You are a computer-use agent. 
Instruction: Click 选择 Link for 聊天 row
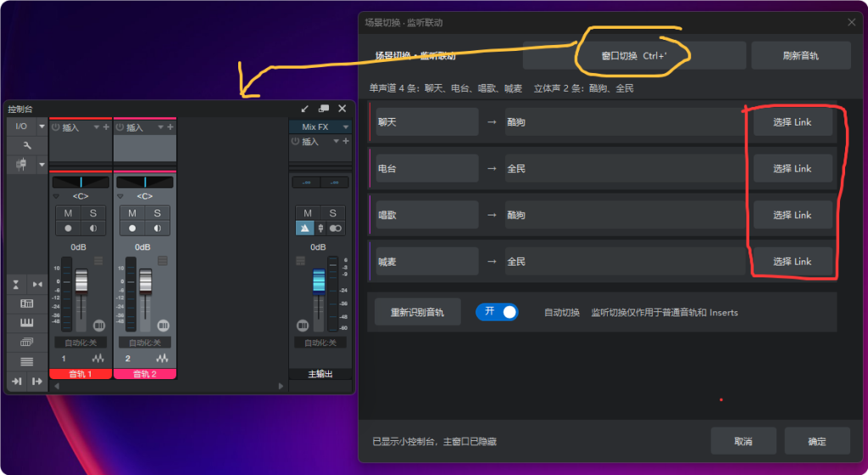click(793, 122)
